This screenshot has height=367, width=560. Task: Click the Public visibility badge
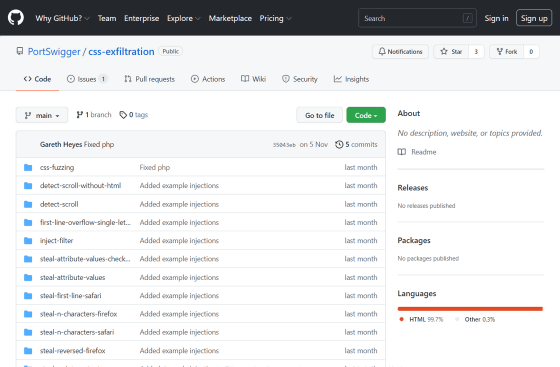[x=170, y=51]
